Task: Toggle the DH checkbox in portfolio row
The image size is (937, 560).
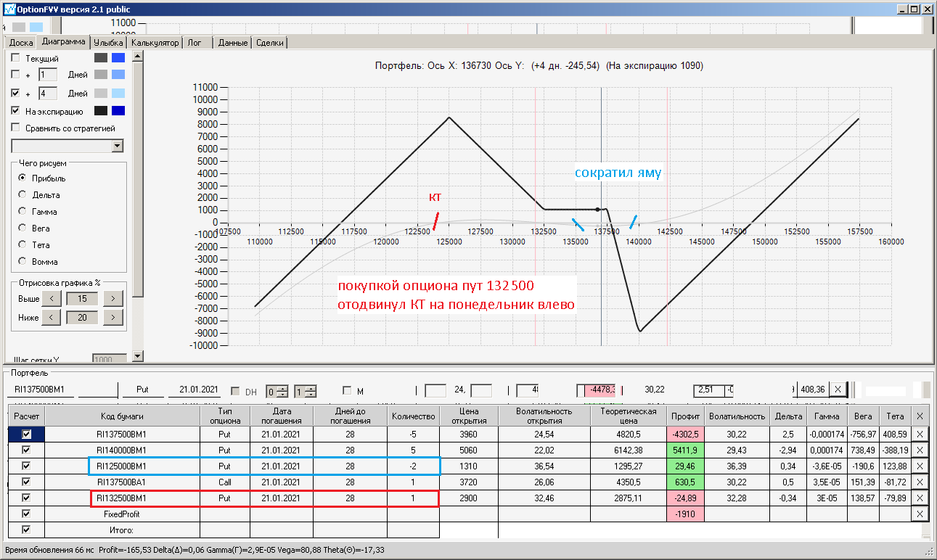Action: [235, 391]
